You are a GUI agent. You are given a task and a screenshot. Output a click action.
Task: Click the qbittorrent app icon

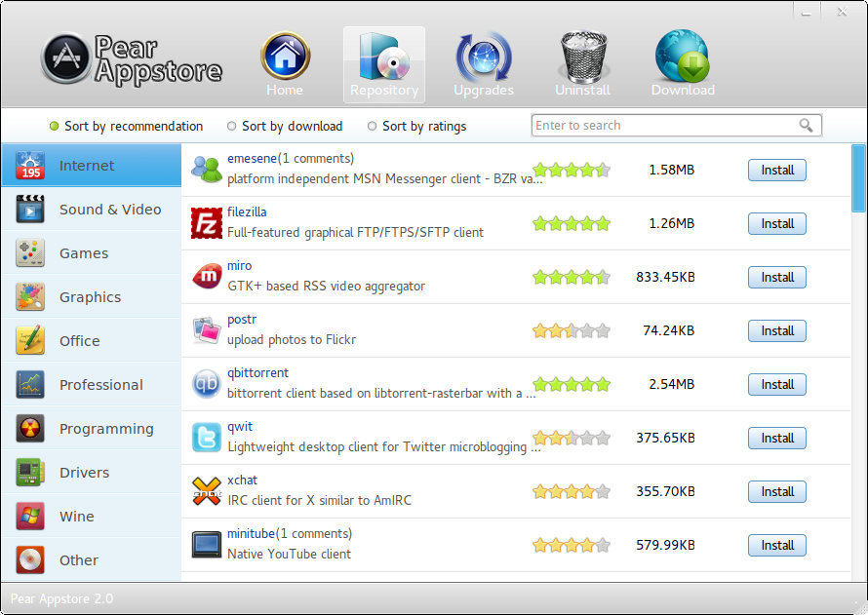207,384
